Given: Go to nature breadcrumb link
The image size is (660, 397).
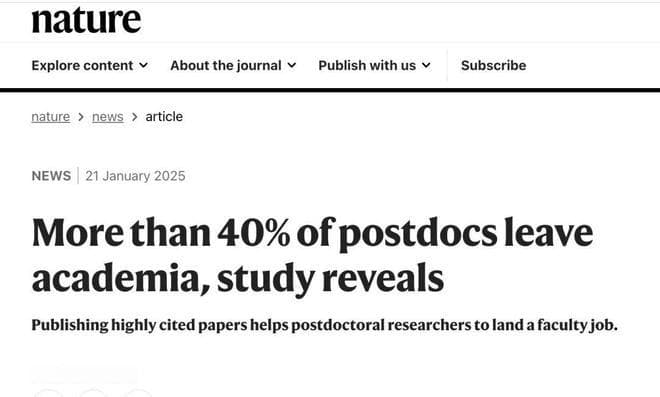Looking at the screenshot, I should pos(51,117).
